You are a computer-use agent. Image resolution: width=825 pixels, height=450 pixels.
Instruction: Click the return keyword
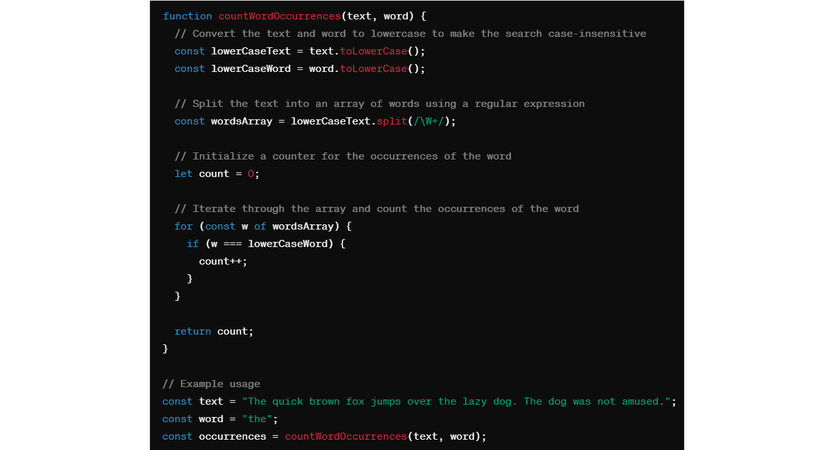point(192,331)
